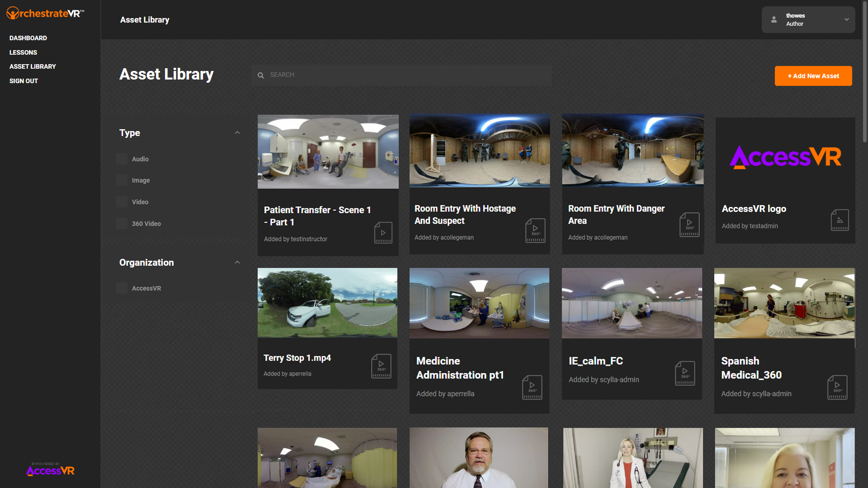Click 360 icon on Spanish Medical_360 card
The width and height of the screenshot is (868, 488).
837,387
